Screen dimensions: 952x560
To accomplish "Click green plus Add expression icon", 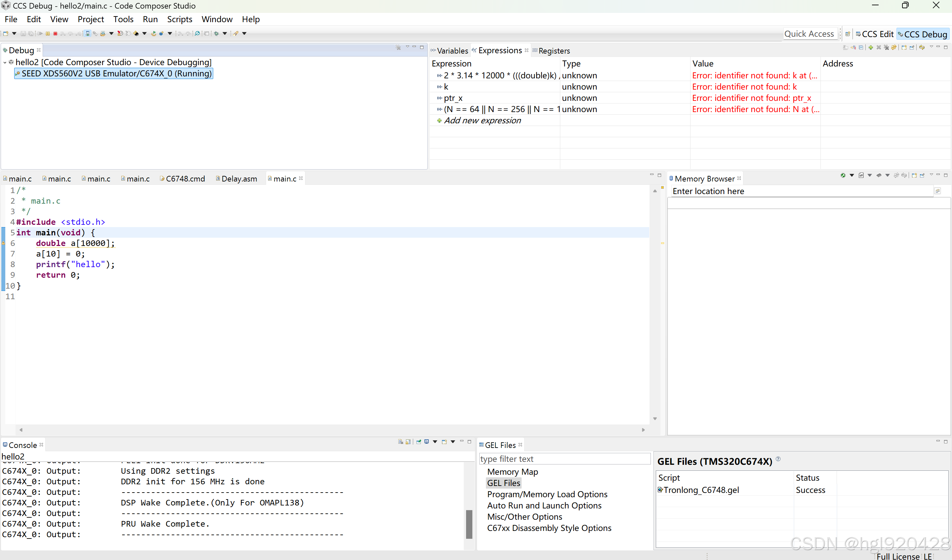I will coord(871,48).
